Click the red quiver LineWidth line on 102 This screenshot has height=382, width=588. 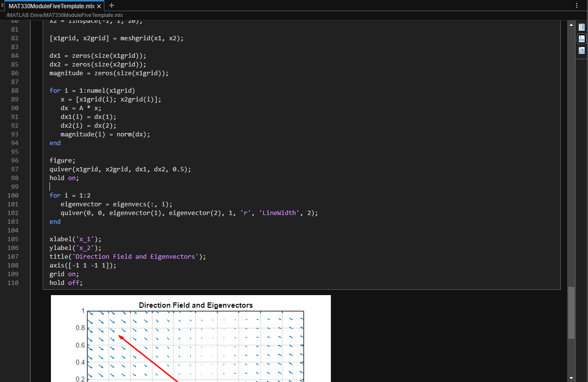(x=189, y=213)
